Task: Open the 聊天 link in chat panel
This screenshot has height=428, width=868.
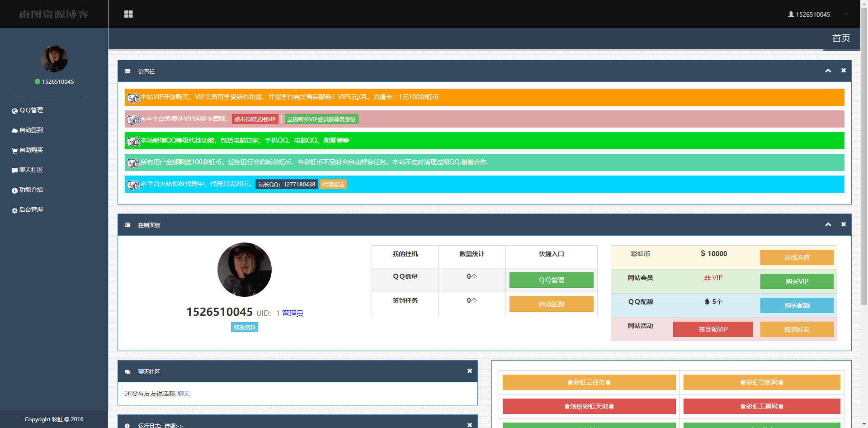Action: (184, 394)
